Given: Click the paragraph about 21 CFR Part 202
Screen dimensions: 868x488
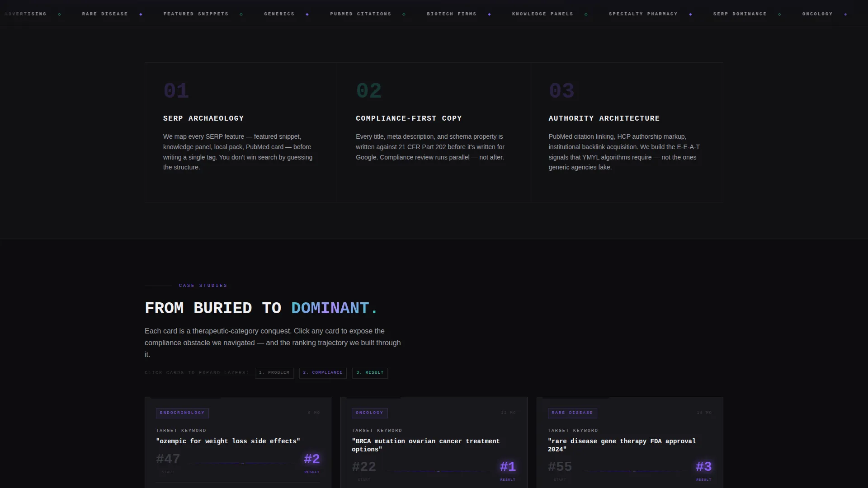Looking at the screenshot, I should (430, 147).
